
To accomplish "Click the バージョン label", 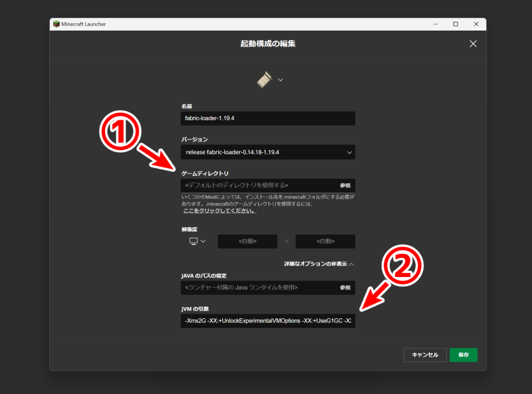I will 194,140.
